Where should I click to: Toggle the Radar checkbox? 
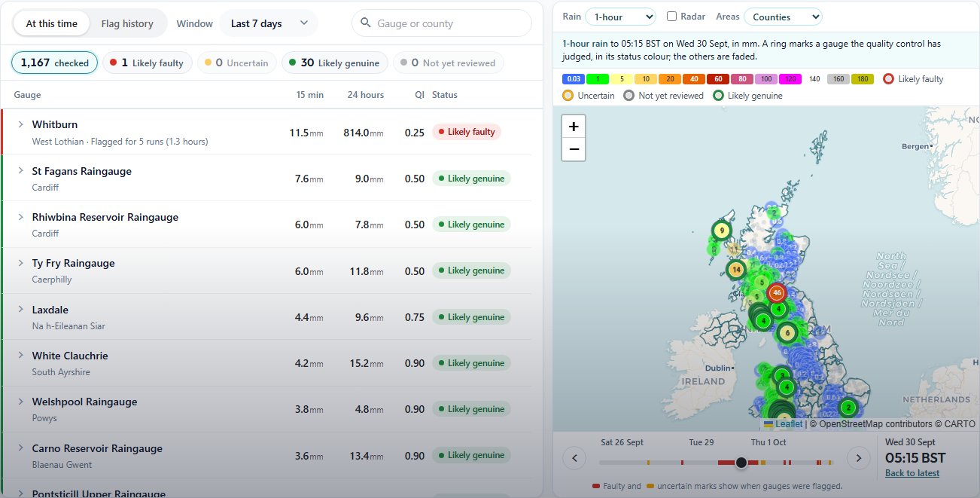[671, 16]
